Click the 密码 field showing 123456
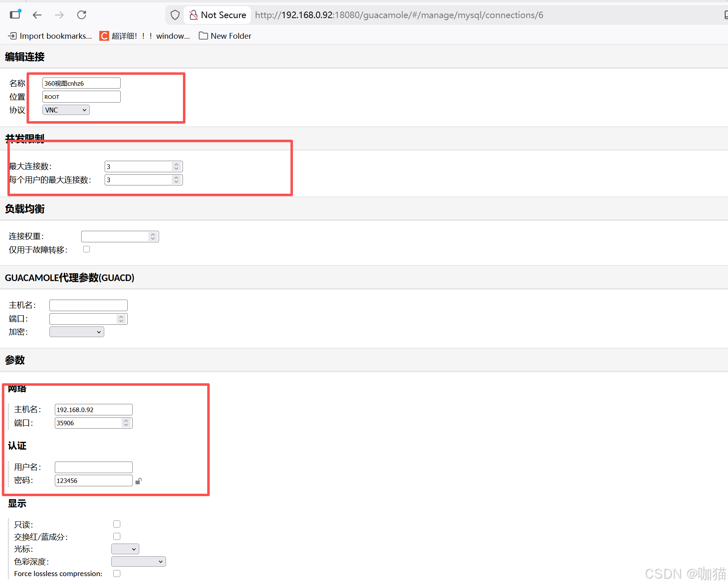The height and width of the screenshot is (586, 728). (x=94, y=481)
